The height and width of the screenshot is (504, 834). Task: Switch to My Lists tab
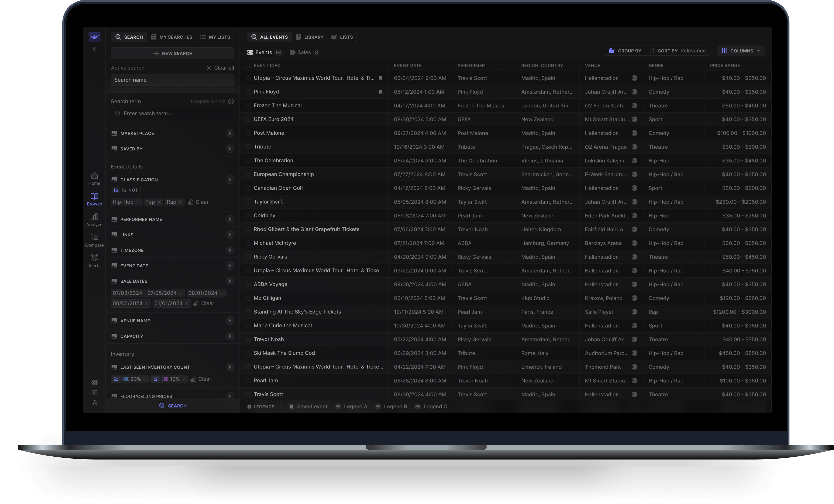[x=215, y=37]
